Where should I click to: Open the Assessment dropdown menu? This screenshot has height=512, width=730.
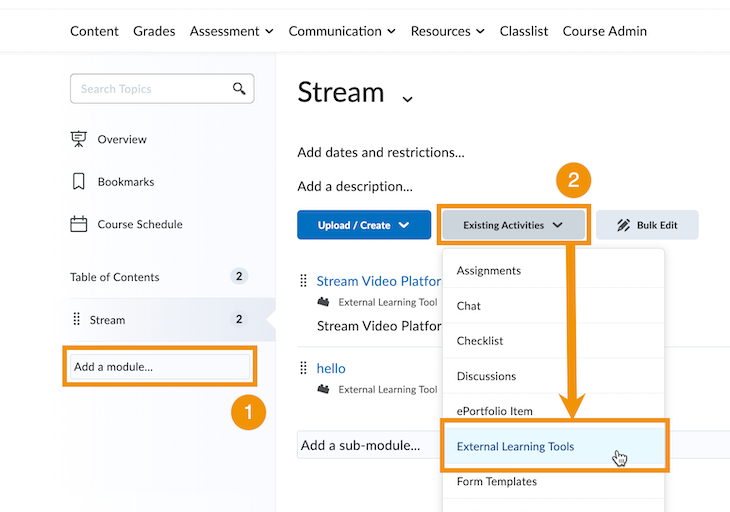tap(231, 31)
